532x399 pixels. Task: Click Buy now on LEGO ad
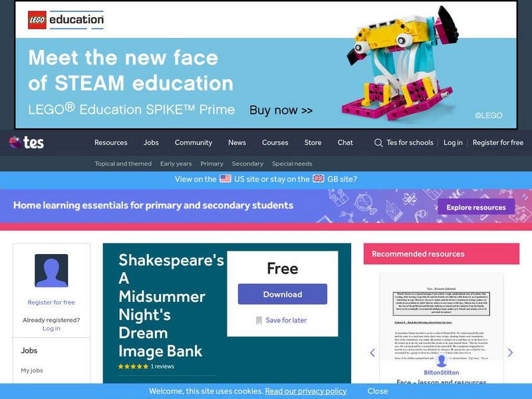pyautogui.click(x=281, y=110)
